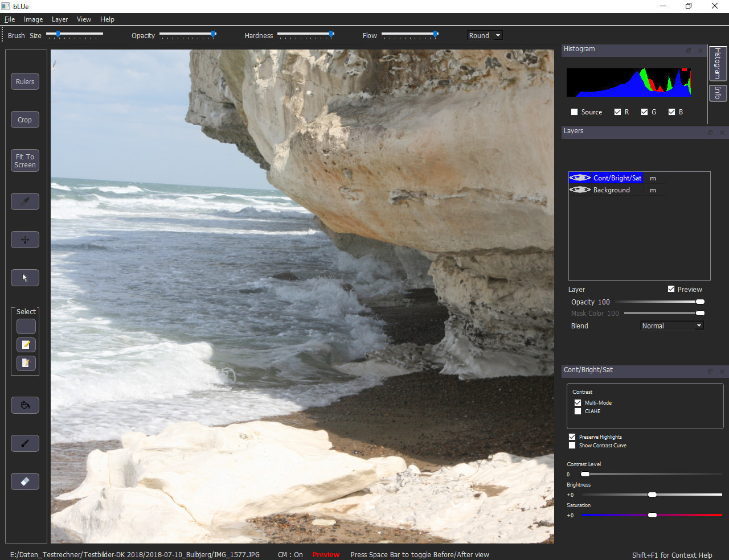Expand the Blend mode Normal dropdown
729x560 pixels.
[x=672, y=326]
